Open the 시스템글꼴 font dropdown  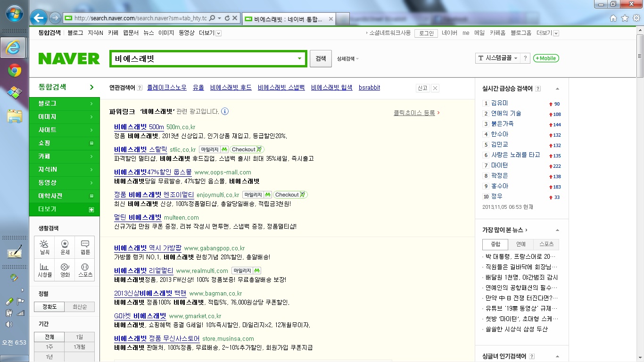[497, 58]
